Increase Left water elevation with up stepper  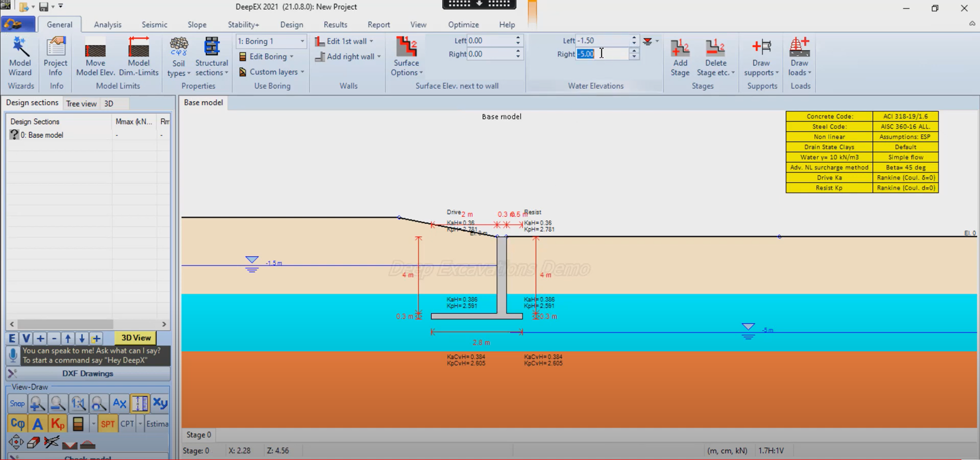634,38
